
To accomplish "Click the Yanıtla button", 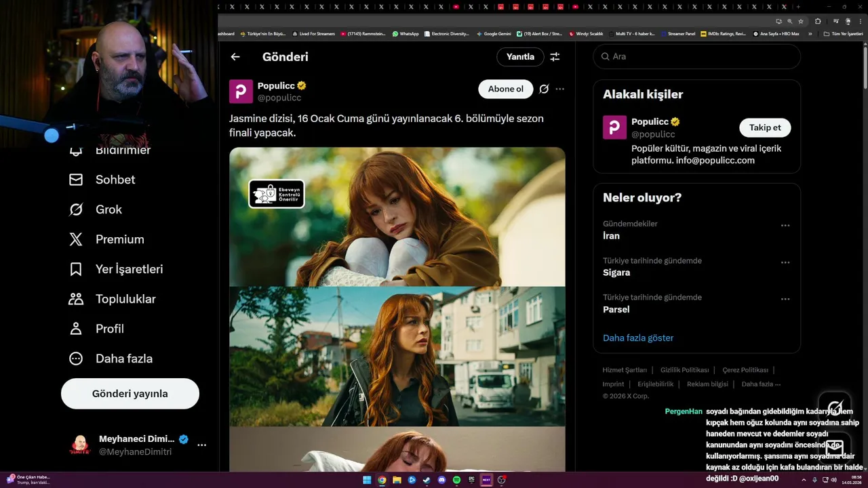I will 520,57.
